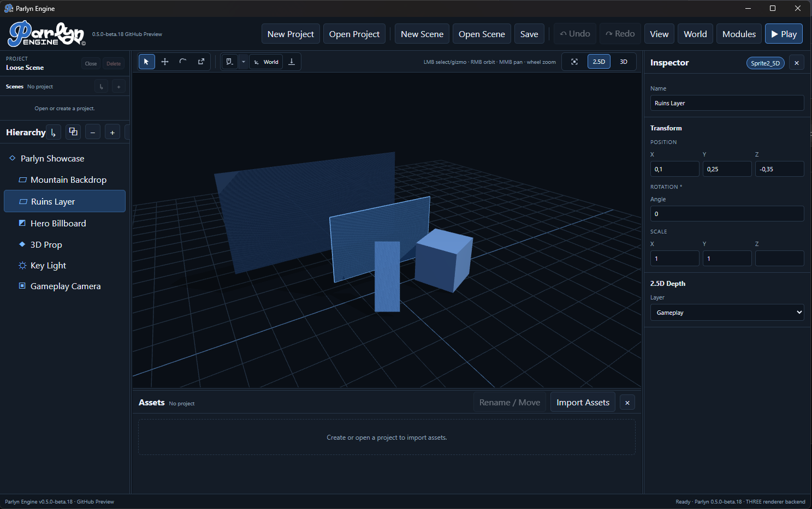This screenshot has width=812, height=509.
Task: Close the Assets panel
Action: pyautogui.click(x=627, y=403)
